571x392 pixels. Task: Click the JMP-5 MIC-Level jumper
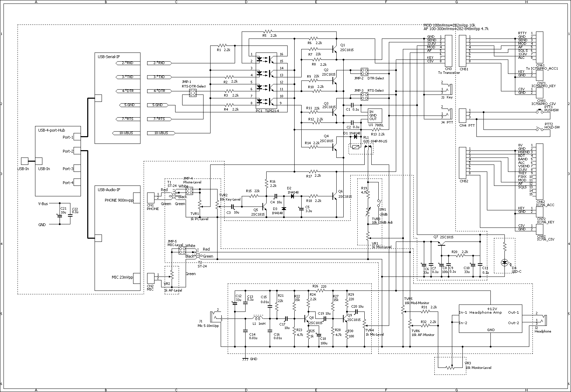point(182,250)
